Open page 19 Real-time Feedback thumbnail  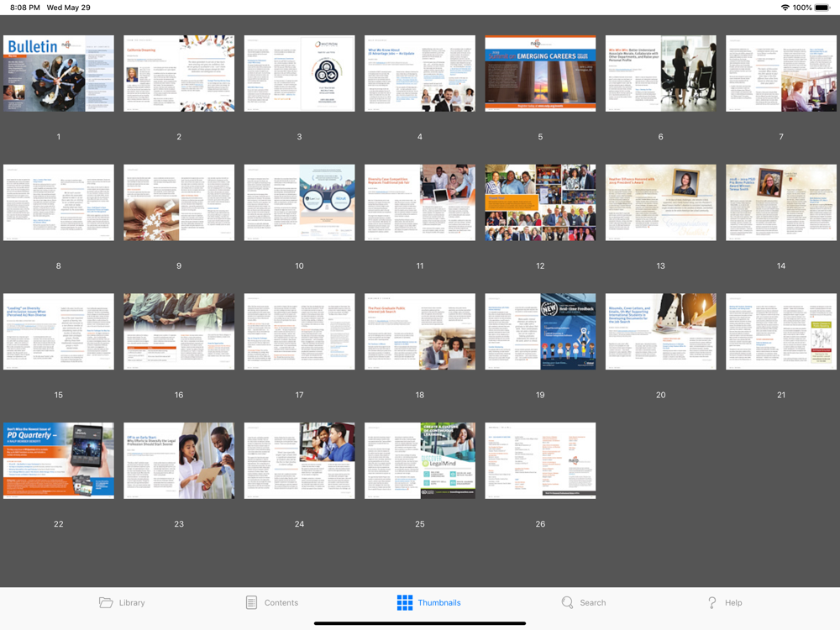point(540,332)
